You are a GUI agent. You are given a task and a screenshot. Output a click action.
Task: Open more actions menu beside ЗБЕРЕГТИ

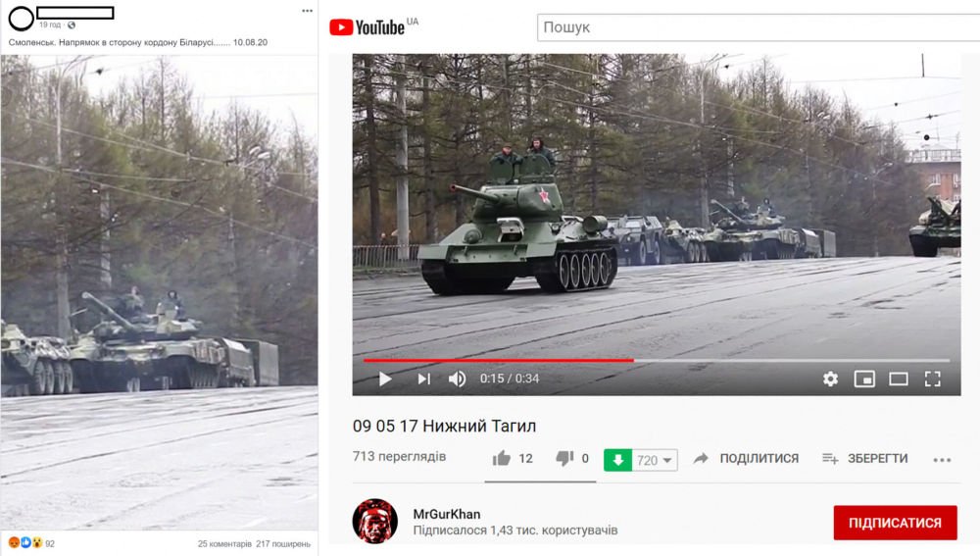(942, 460)
